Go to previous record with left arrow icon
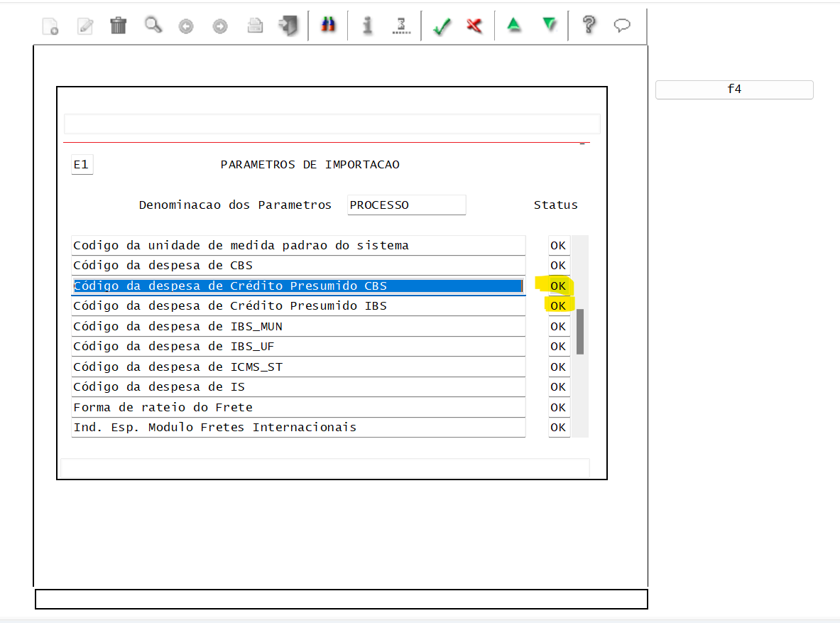The width and height of the screenshot is (840, 623). pyautogui.click(x=185, y=24)
